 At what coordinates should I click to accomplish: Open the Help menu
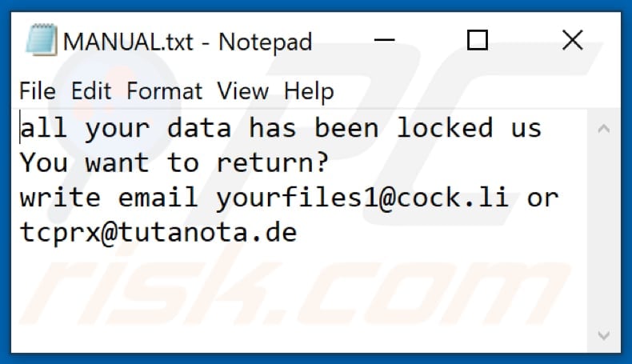[307, 90]
